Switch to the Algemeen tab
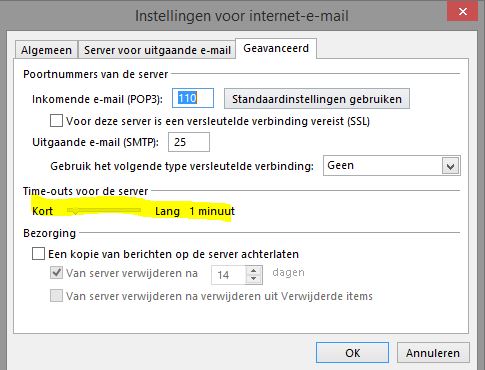This screenshot has width=485, height=370. pos(46,50)
